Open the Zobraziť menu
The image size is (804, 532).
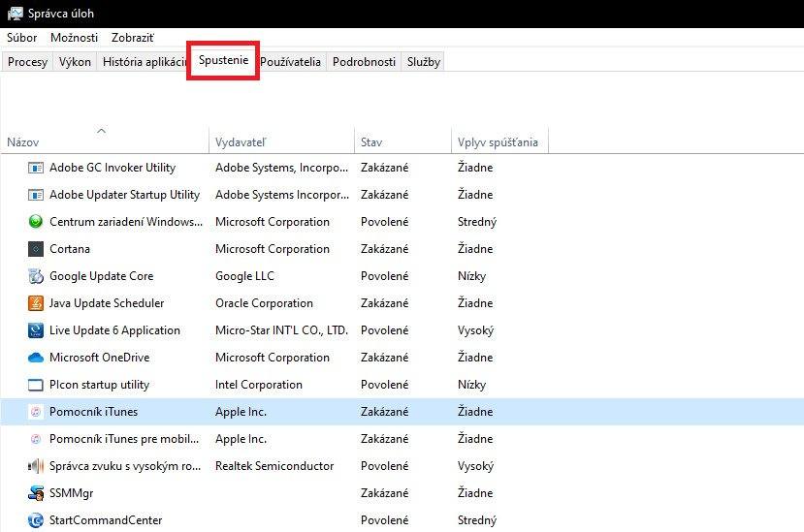132,38
